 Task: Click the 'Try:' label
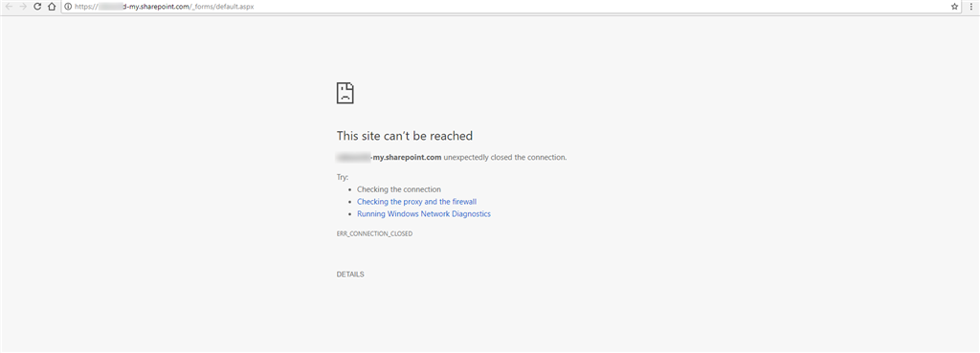(x=343, y=177)
